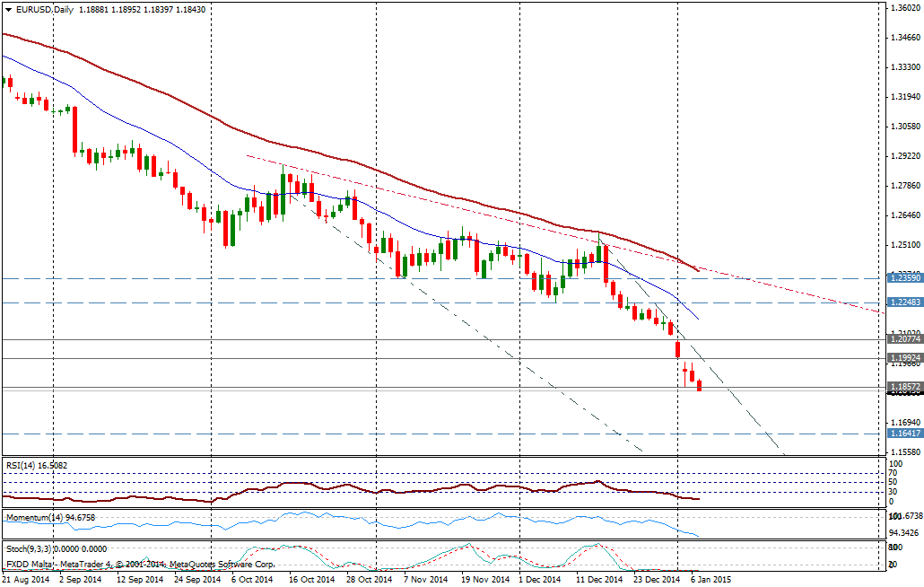This screenshot has width=924, height=587.
Task: Click the last red candle on the chart
Action: [700, 384]
